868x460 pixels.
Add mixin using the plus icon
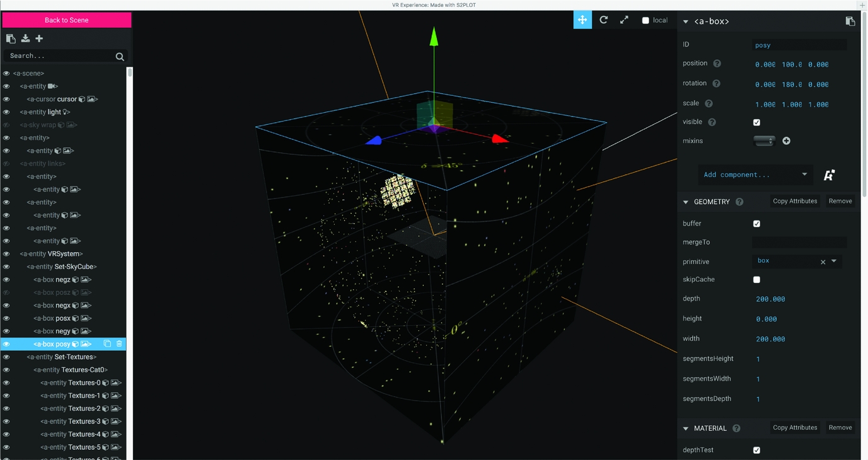pos(786,141)
